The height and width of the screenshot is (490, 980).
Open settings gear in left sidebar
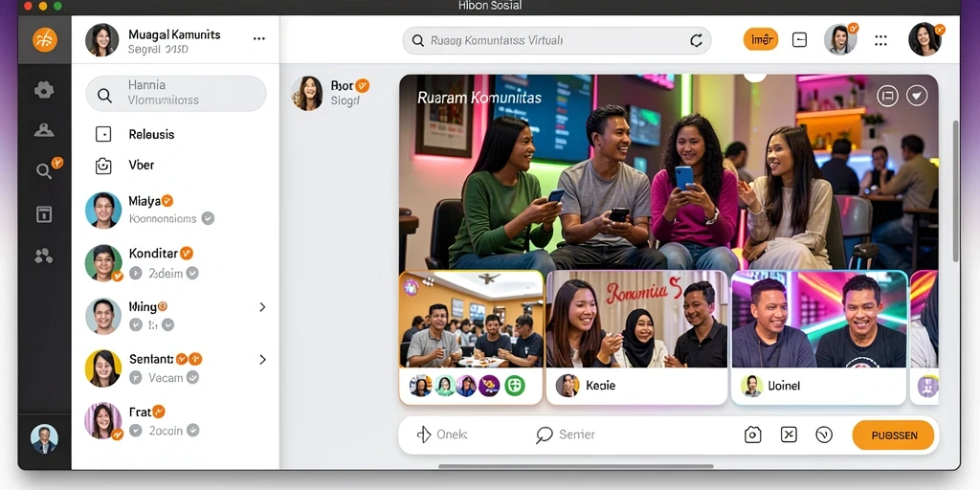point(44,90)
